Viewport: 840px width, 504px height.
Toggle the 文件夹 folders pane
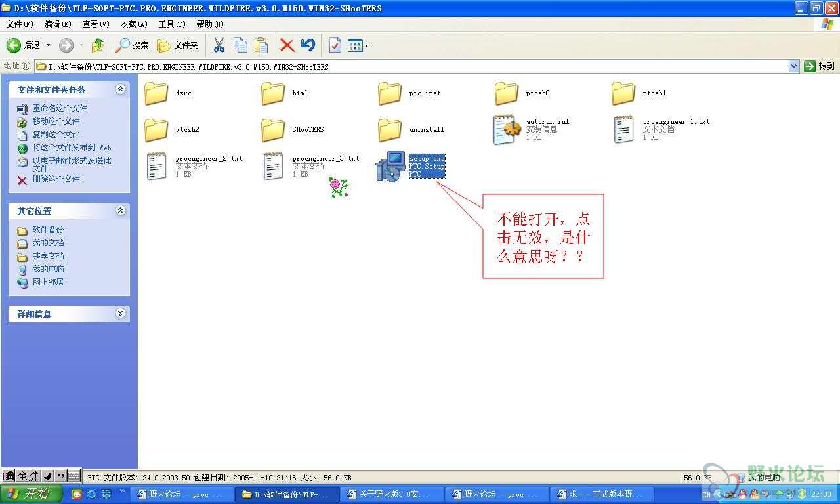click(x=177, y=45)
